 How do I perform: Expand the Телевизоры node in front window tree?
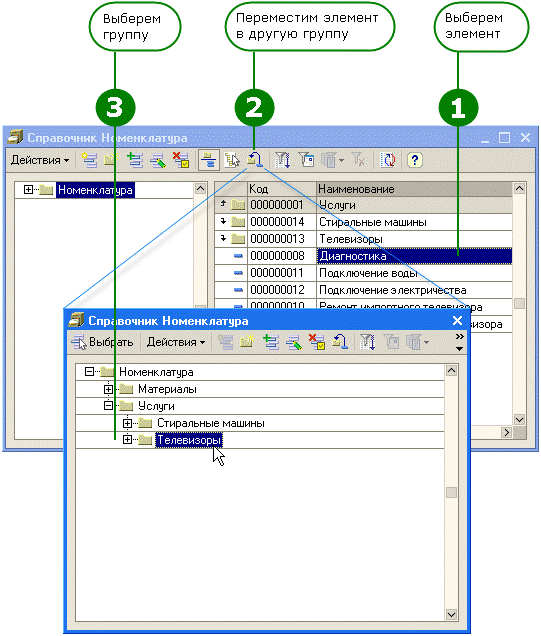[x=127, y=440]
